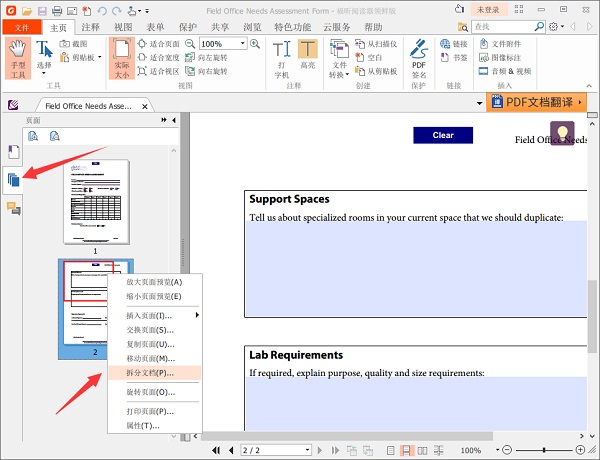Open the PDF Sign tool
Viewport: 600px width, 460px height.
pyautogui.click(x=419, y=58)
